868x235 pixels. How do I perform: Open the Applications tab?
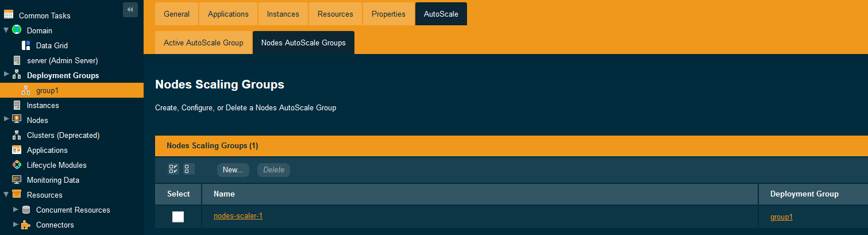coord(229,14)
